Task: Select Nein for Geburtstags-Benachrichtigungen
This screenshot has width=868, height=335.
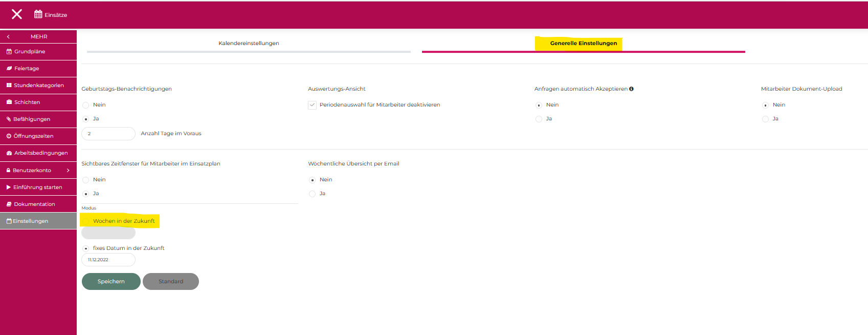Action: 86,105
